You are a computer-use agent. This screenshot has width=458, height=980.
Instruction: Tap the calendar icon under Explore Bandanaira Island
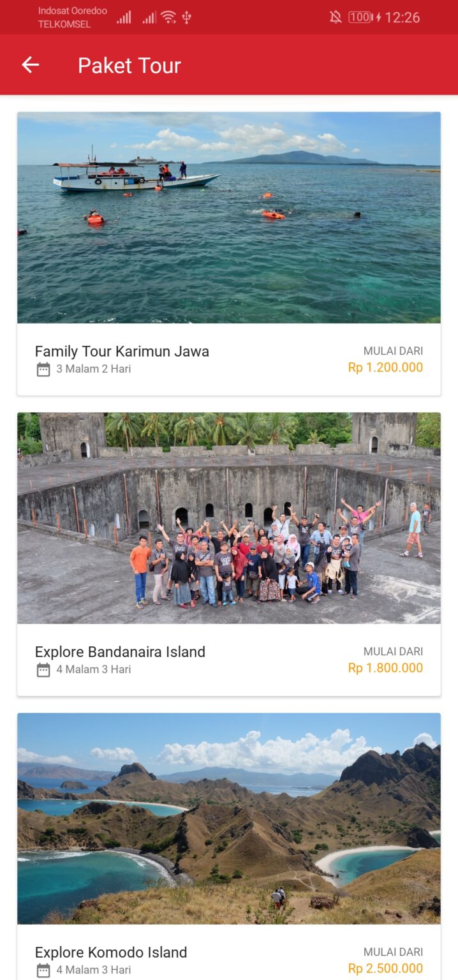43,670
